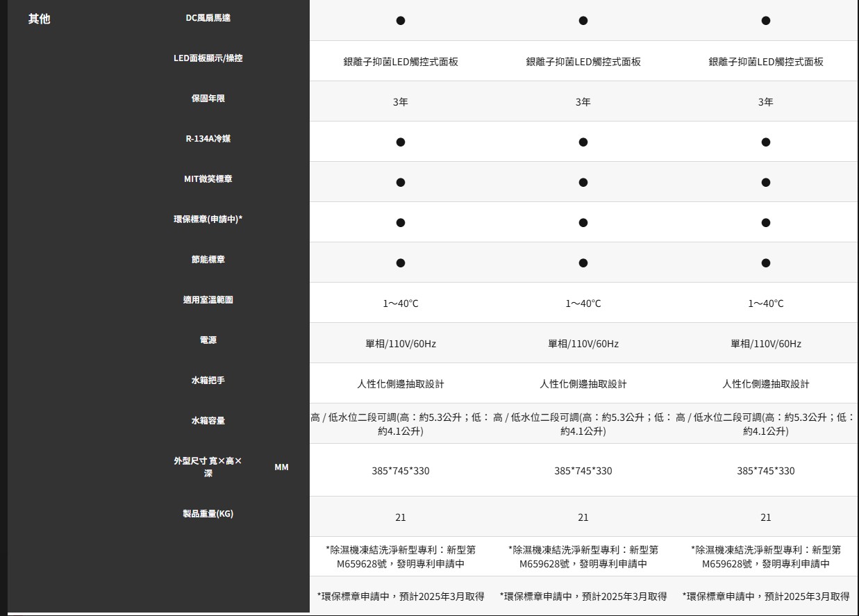Select the 保固年限 row label

tap(208, 99)
